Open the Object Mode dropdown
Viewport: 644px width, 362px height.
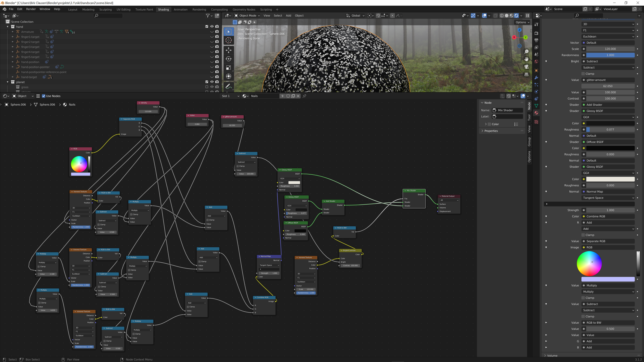(x=247, y=16)
